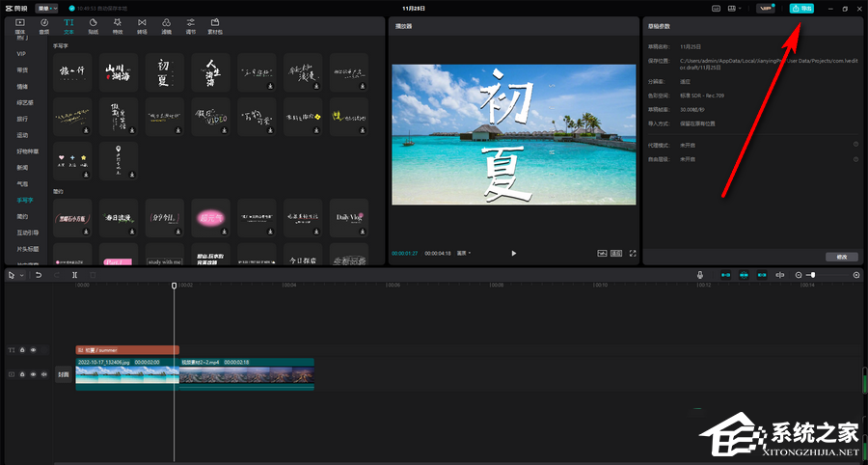Open the Transitions (转场) tab
Image resolution: width=868 pixels, height=465 pixels.
coord(143,25)
